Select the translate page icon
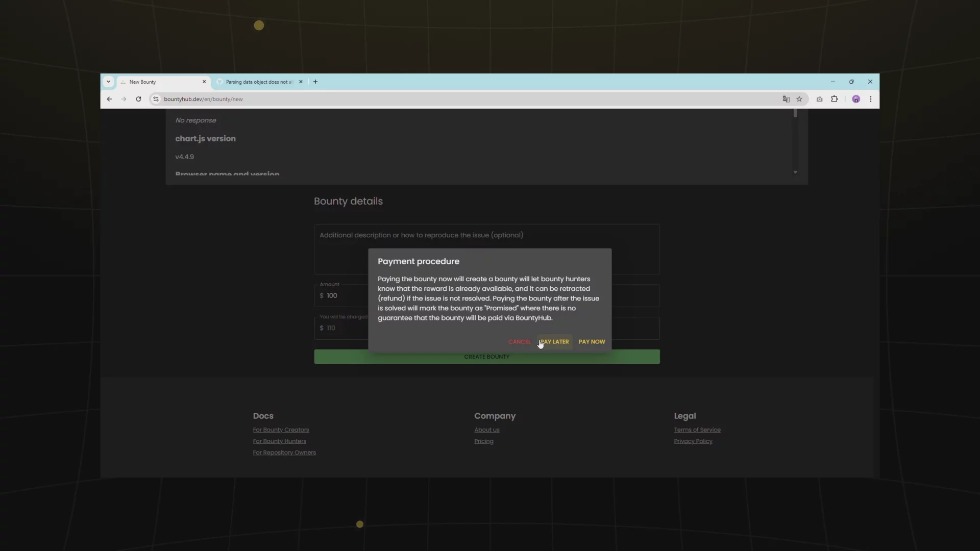The width and height of the screenshot is (980, 551). coord(786,99)
